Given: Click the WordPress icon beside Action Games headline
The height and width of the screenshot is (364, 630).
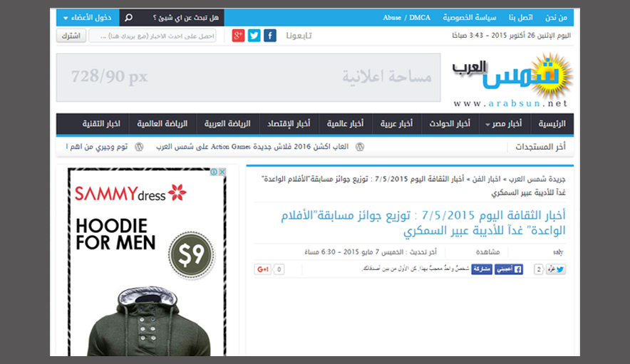Looking at the screenshot, I should (x=360, y=147).
